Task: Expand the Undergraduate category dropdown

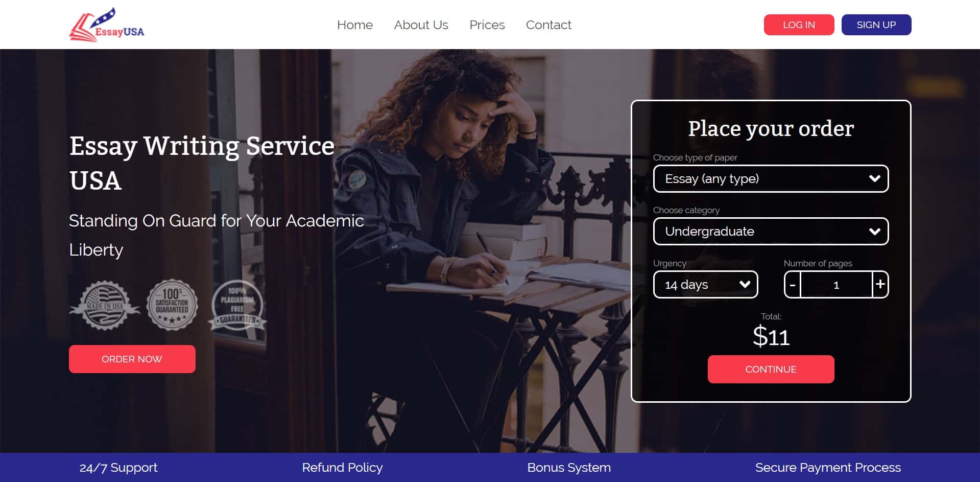Action: click(x=771, y=231)
